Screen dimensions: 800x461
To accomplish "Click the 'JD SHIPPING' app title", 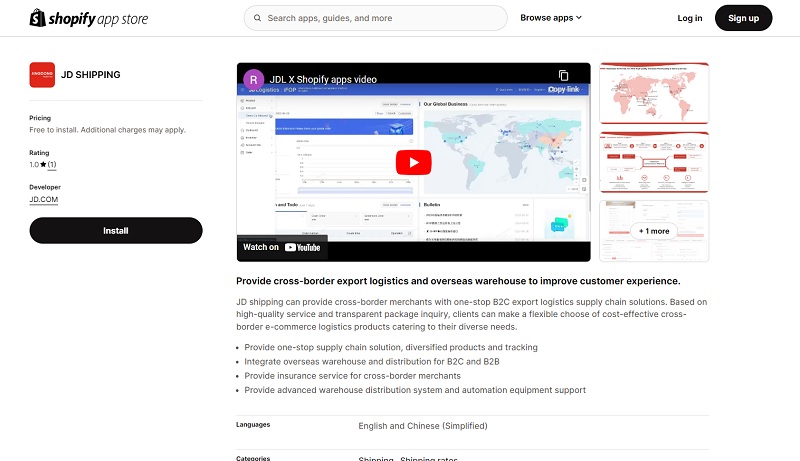I will click(x=91, y=75).
